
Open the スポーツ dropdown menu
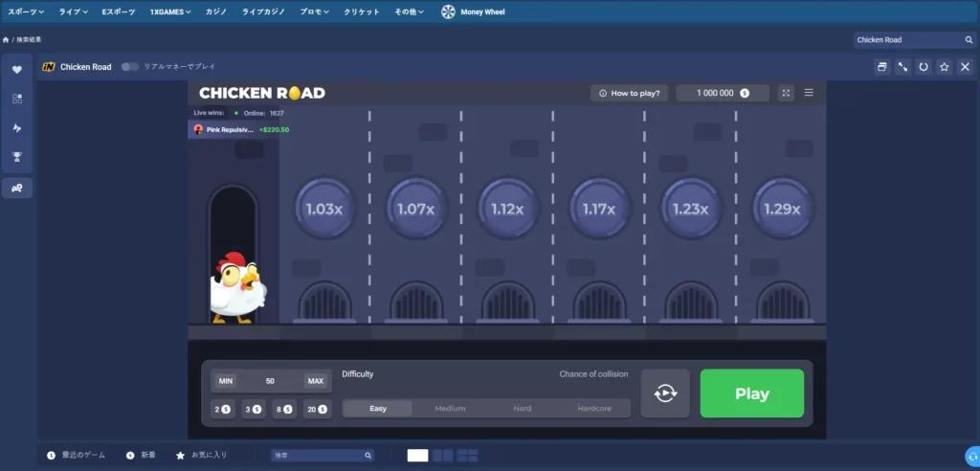click(x=26, y=11)
